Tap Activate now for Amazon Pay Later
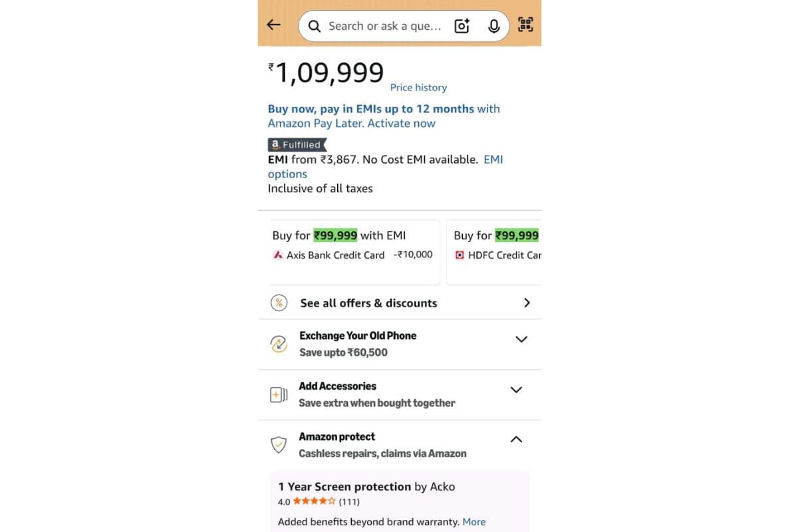The width and height of the screenshot is (798, 532). (x=401, y=123)
